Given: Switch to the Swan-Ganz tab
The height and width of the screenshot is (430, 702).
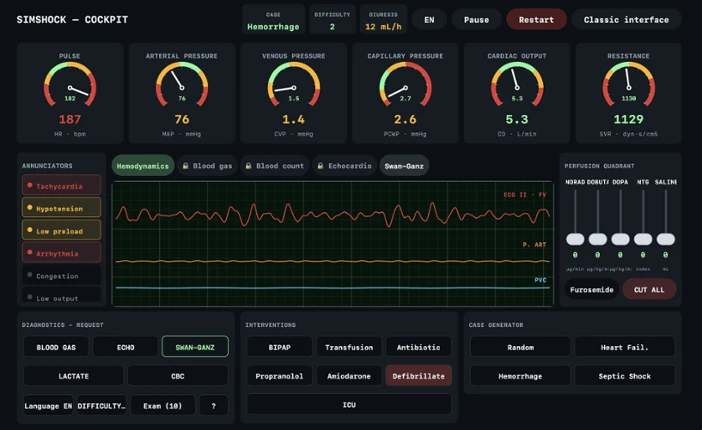Looking at the screenshot, I should click(x=404, y=166).
